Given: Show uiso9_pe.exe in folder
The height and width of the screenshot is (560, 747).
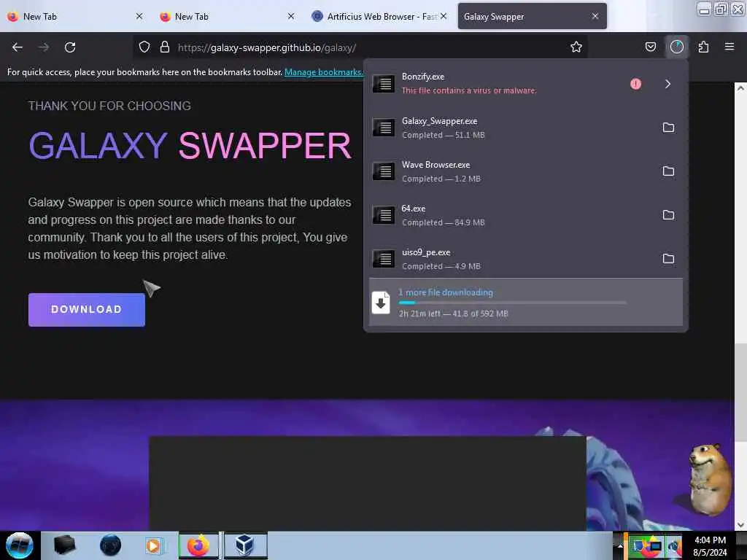Looking at the screenshot, I should pos(668,259).
